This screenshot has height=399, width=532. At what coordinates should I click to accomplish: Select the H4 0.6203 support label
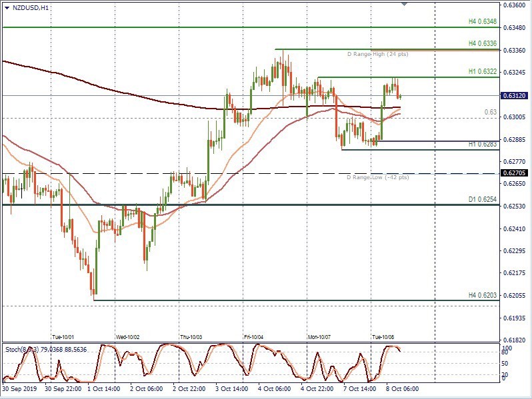coord(483,294)
